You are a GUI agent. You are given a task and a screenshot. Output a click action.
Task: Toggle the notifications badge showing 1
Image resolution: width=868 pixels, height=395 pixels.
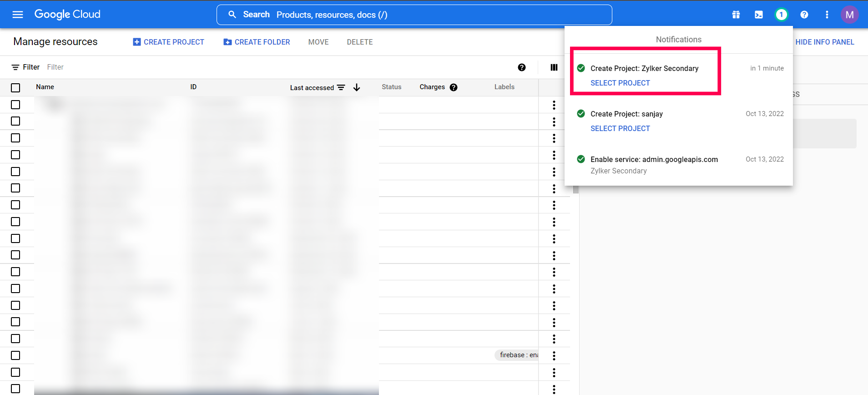click(x=781, y=15)
